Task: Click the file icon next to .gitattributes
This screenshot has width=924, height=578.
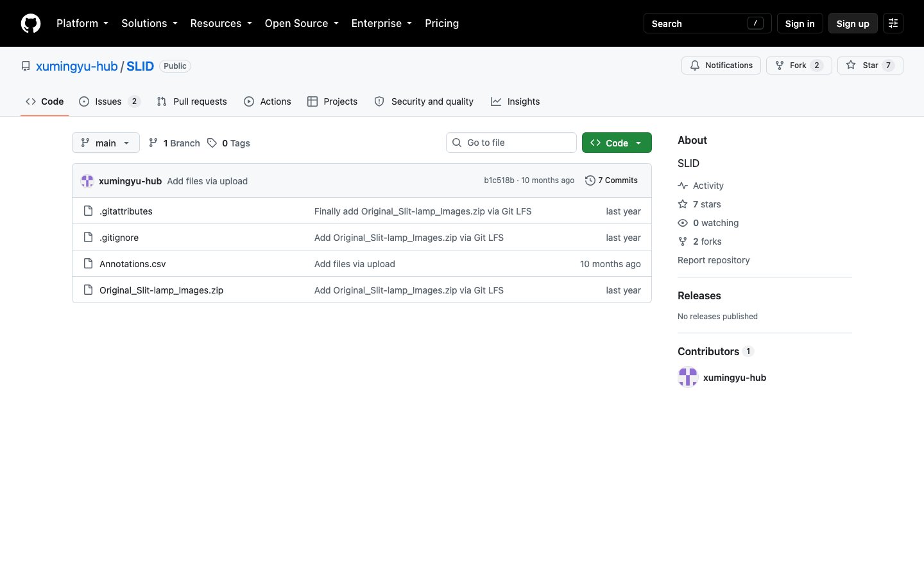Action: [89, 211]
